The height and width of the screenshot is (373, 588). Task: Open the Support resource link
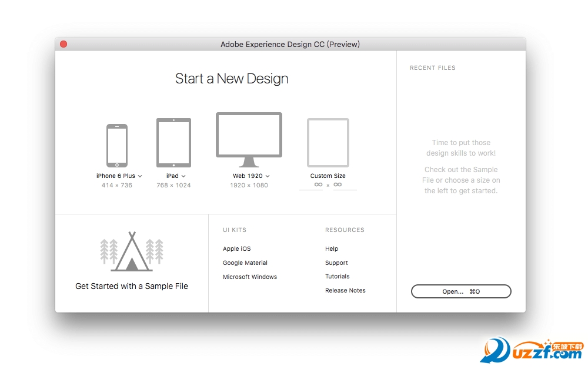point(336,263)
